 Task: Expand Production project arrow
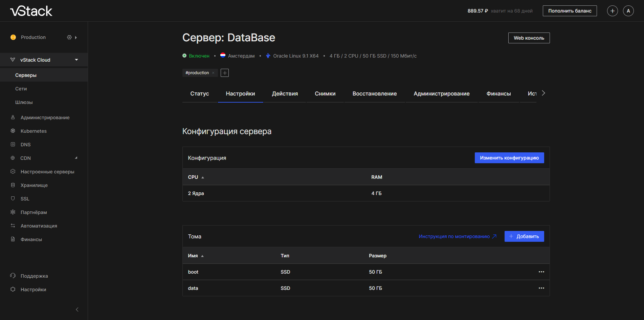pyautogui.click(x=76, y=38)
